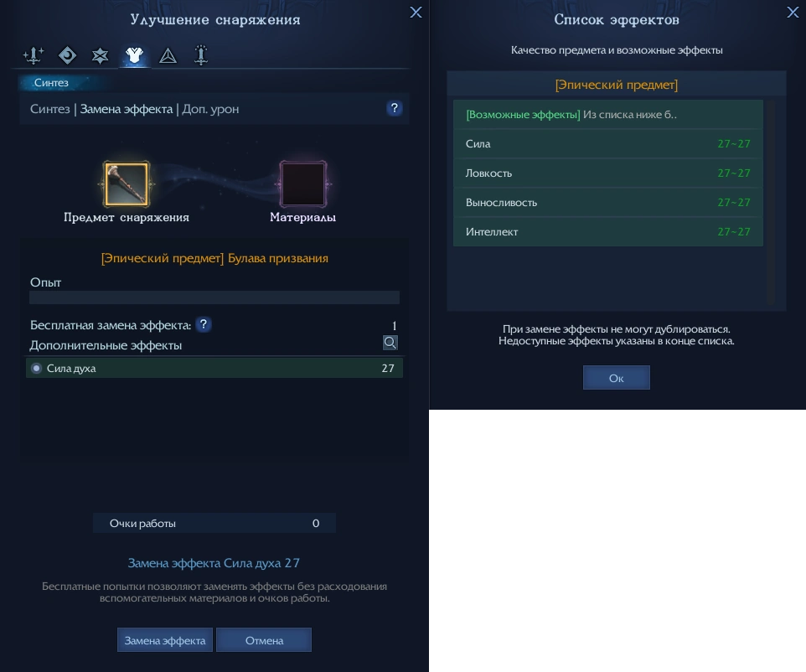
Task: Open effect list with magnifier icon
Action: click(390, 343)
